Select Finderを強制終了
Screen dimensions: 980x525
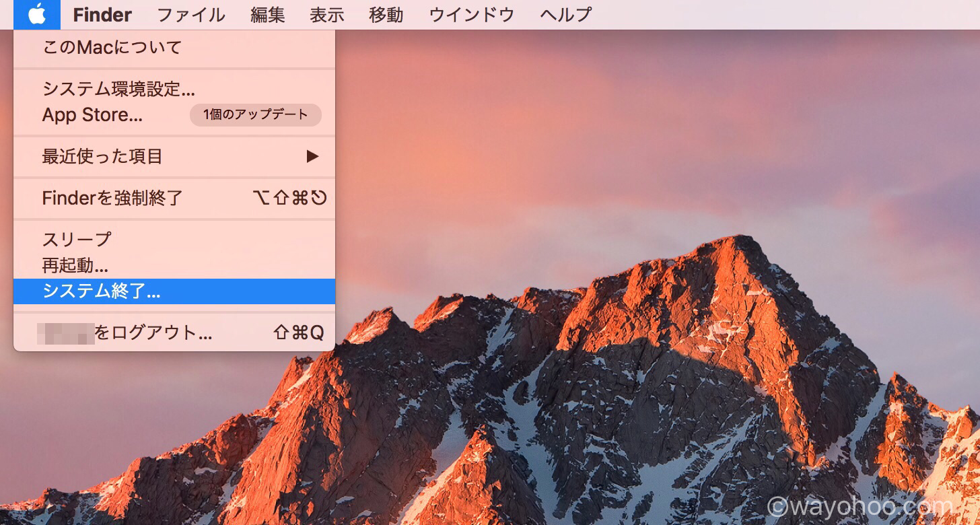(x=174, y=198)
